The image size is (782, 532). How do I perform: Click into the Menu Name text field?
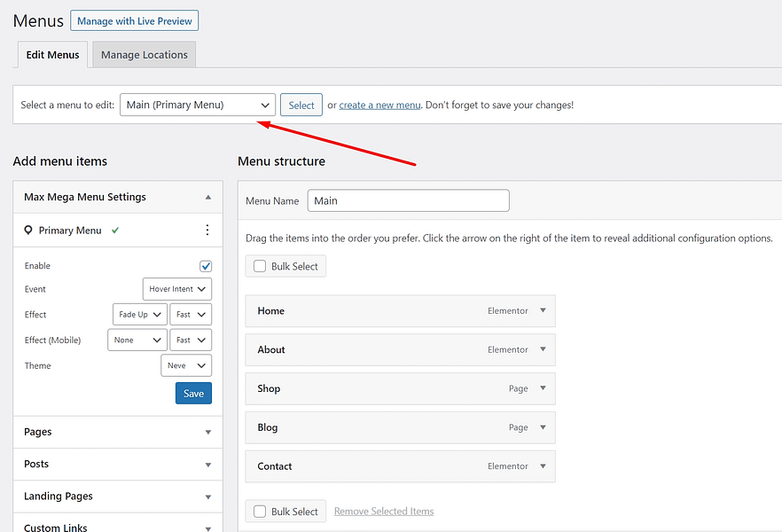(408, 200)
